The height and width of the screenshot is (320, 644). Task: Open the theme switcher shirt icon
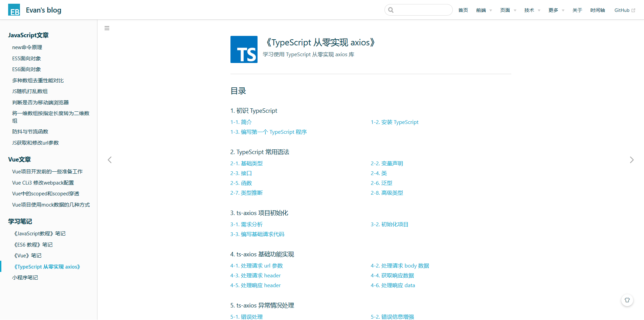(x=627, y=300)
